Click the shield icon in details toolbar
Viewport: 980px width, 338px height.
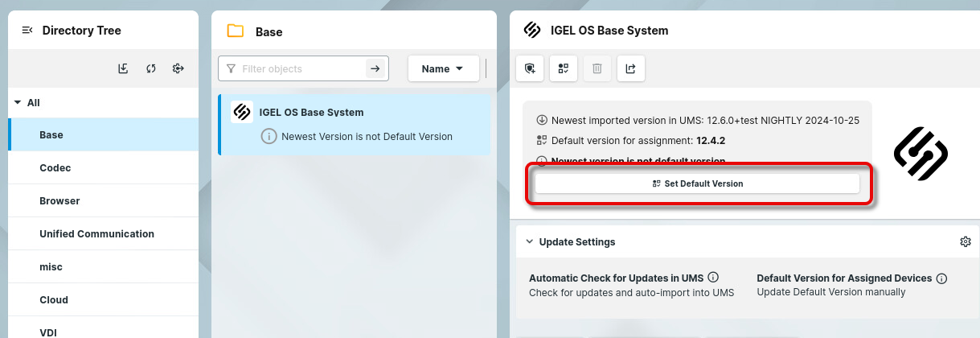(530, 69)
